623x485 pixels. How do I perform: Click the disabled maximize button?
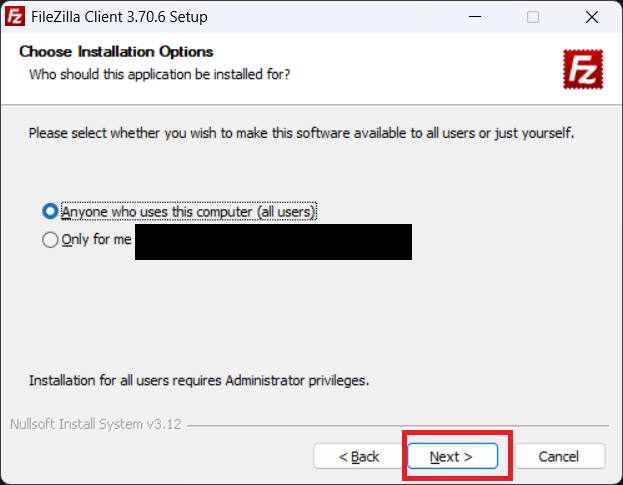(x=533, y=17)
